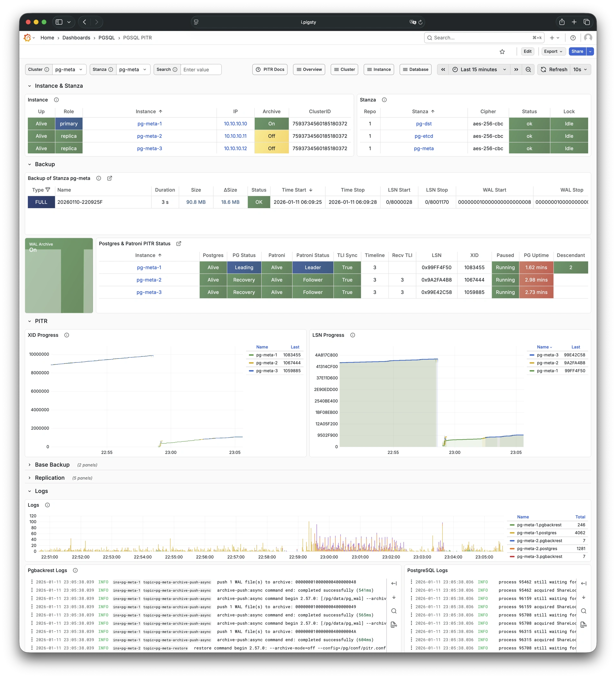Click the zoom-out magnifier in the time controls

click(528, 69)
